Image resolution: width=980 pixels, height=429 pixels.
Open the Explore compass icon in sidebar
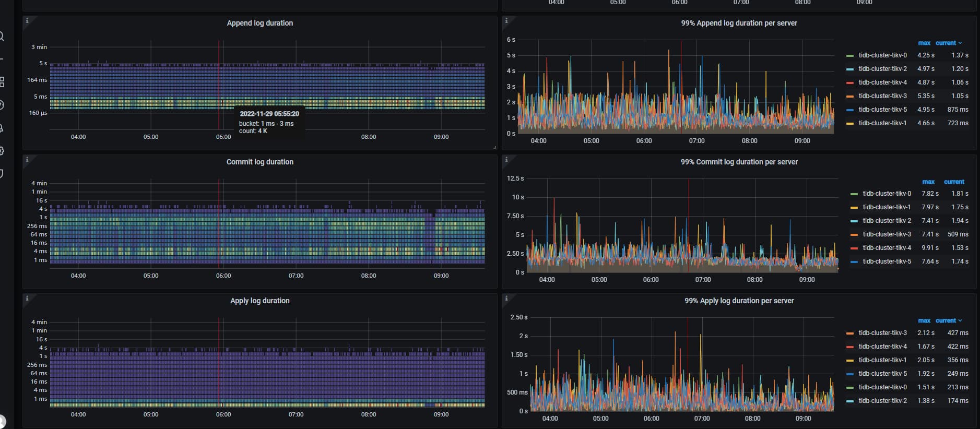[2, 105]
